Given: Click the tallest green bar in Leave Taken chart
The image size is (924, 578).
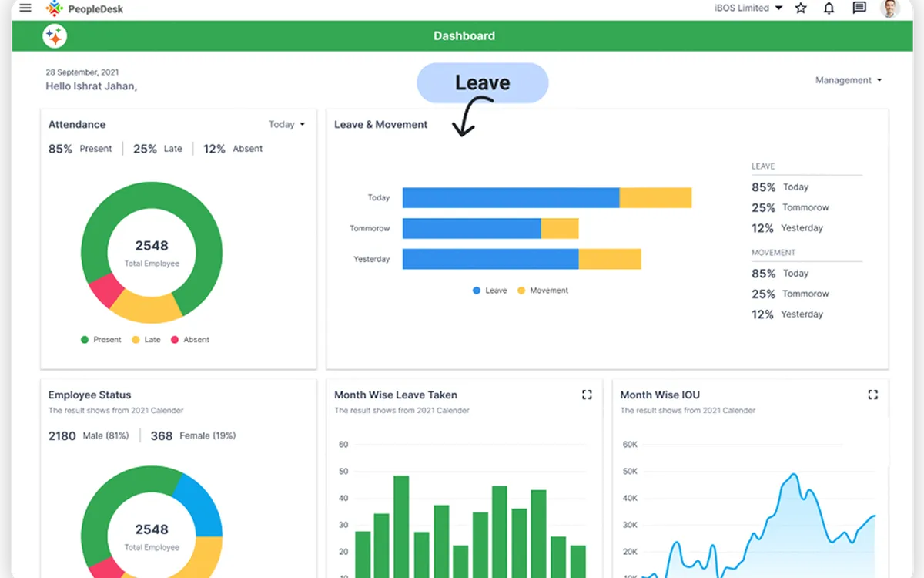Looking at the screenshot, I should 401,526.
